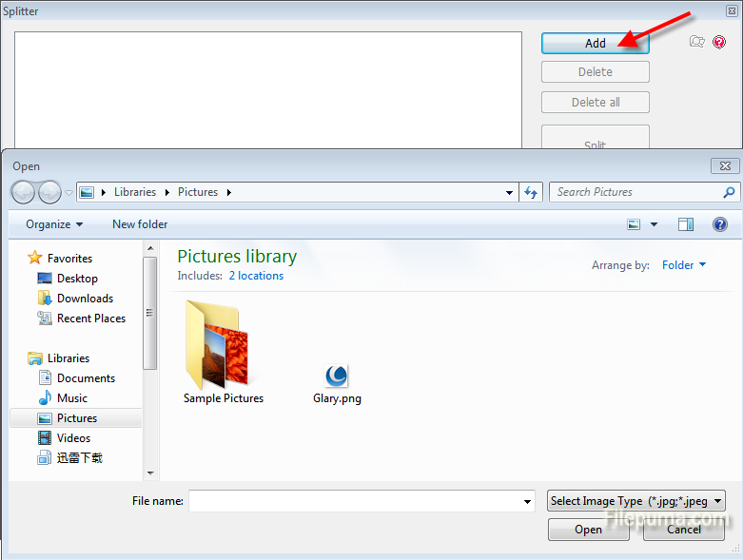This screenshot has height=560, width=743.
Task: Expand the File name history dropdown arrow
Action: tap(528, 501)
